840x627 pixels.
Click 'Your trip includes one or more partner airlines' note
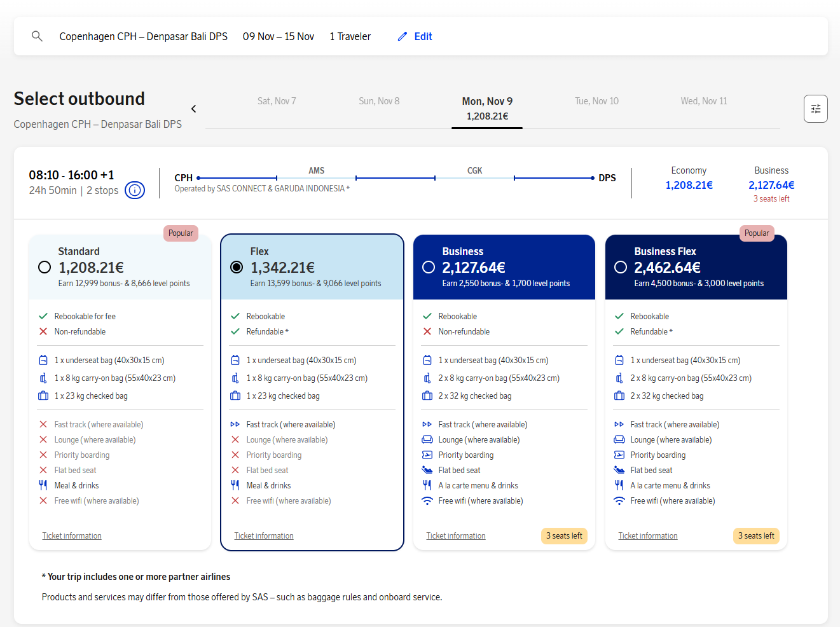pos(136,577)
